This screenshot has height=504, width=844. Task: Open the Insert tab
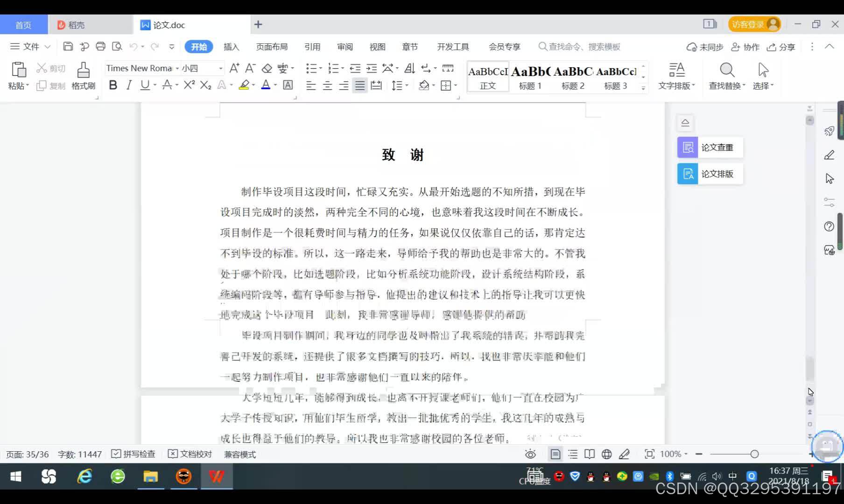coord(231,47)
